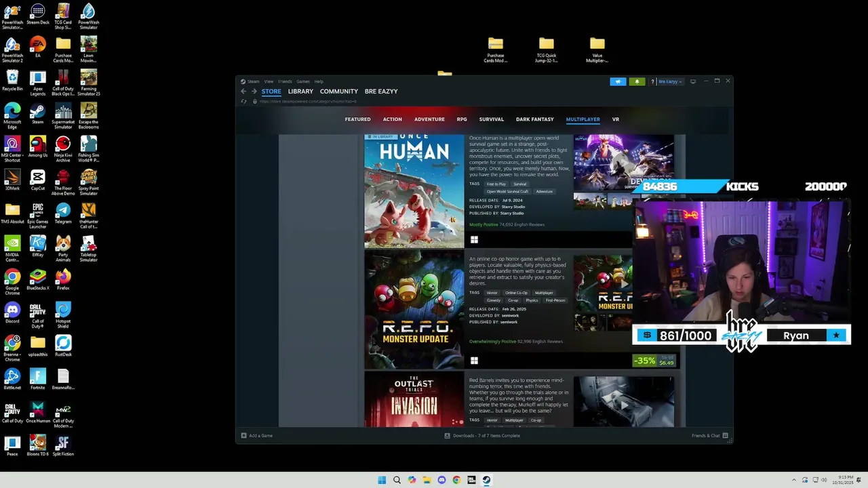This screenshot has height=488, width=868.
Task: Select Among Us desktop shortcut
Action: pos(38,147)
